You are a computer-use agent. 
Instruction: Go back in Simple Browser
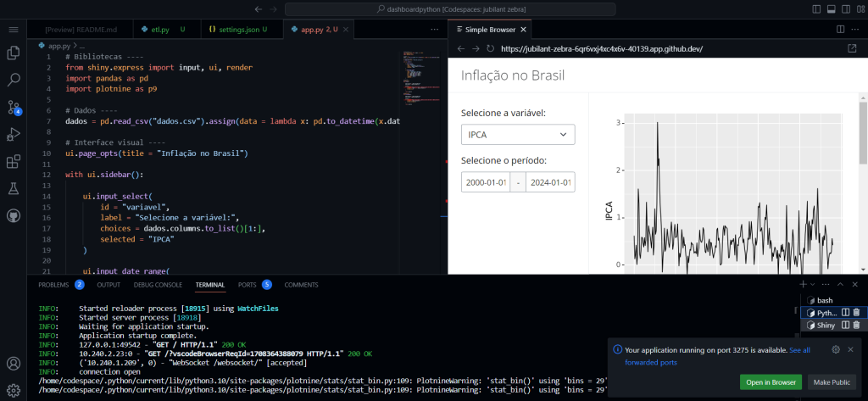460,48
